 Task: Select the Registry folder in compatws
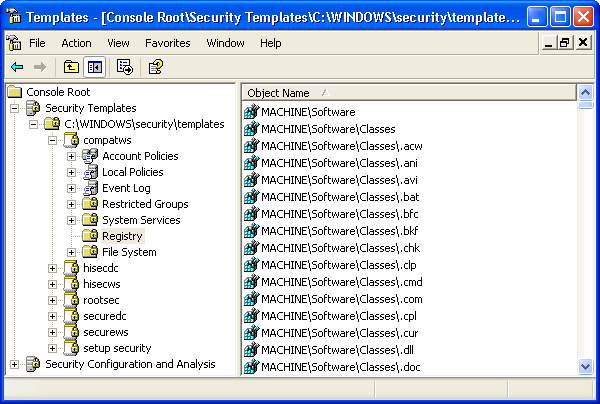pos(122,236)
